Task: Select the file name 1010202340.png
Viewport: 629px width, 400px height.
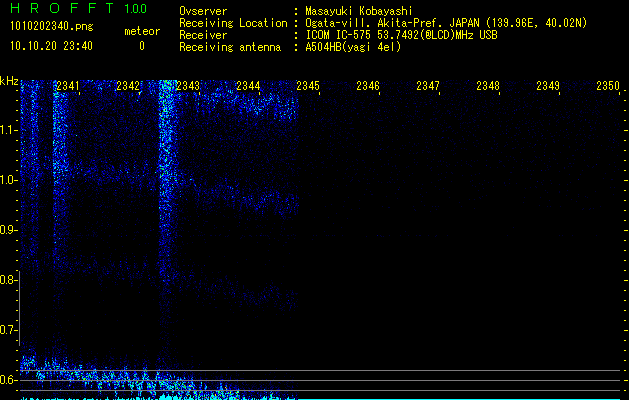Action: (x=52, y=26)
